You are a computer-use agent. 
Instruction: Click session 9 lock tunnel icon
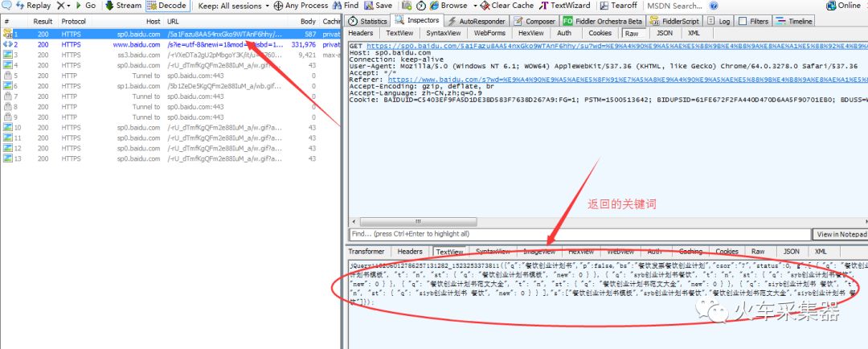click(x=7, y=117)
